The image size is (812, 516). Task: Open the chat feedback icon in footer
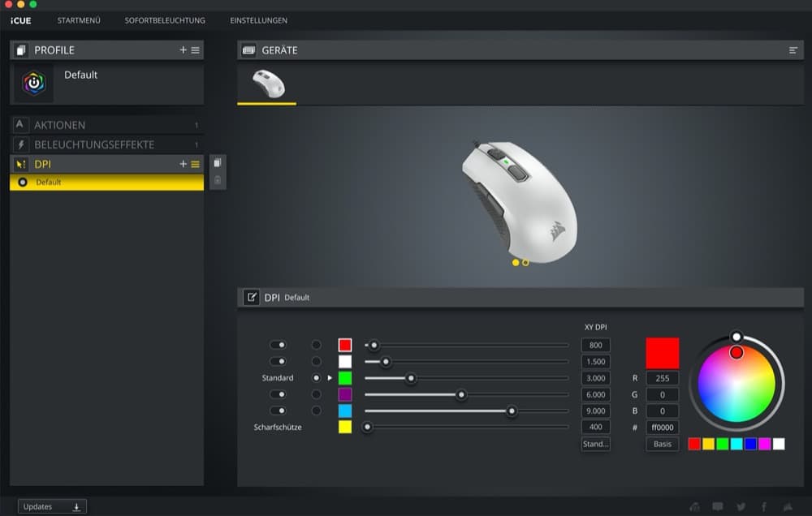[x=718, y=507]
